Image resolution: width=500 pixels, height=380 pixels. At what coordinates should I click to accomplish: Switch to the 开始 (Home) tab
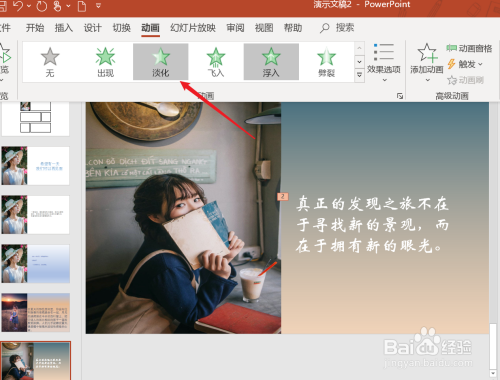coord(35,28)
